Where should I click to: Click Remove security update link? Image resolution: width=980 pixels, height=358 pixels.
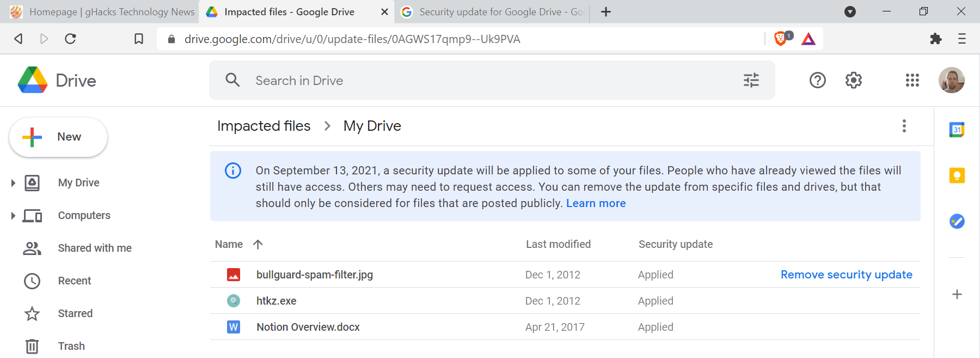[846, 275]
